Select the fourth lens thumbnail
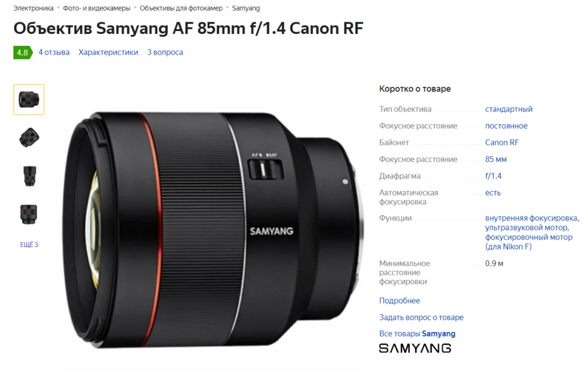This screenshot has width=588, height=375. tap(29, 215)
